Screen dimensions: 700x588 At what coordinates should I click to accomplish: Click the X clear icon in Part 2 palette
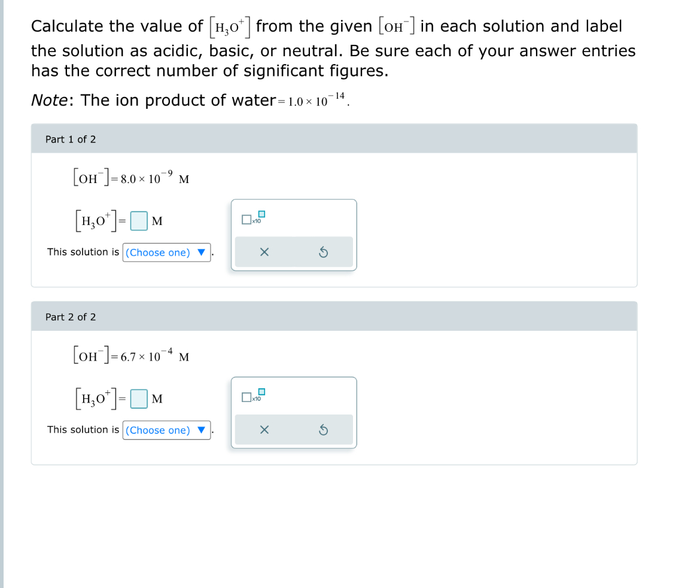point(265,429)
